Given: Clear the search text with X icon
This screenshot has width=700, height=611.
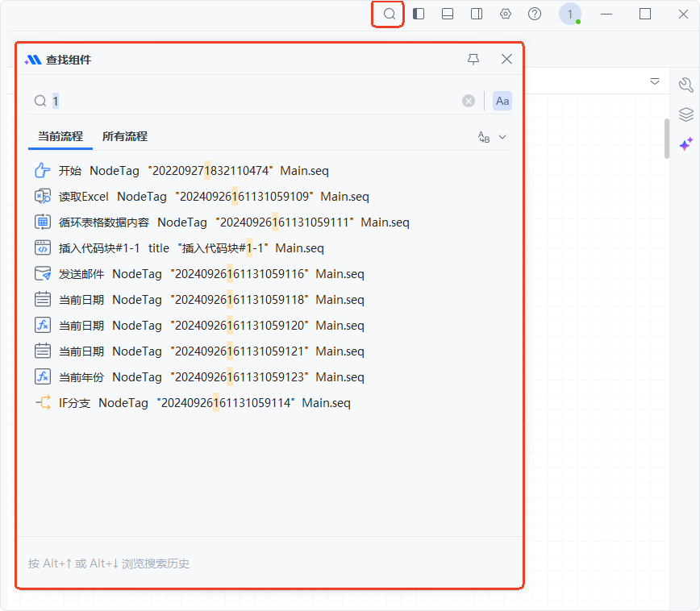Looking at the screenshot, I should click(x=469, y=101).
